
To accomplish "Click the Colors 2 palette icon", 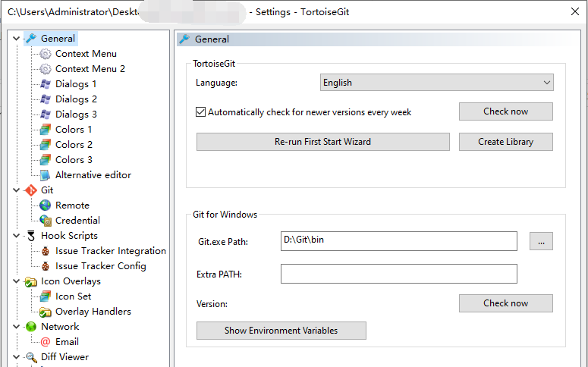I will [46, 145].
